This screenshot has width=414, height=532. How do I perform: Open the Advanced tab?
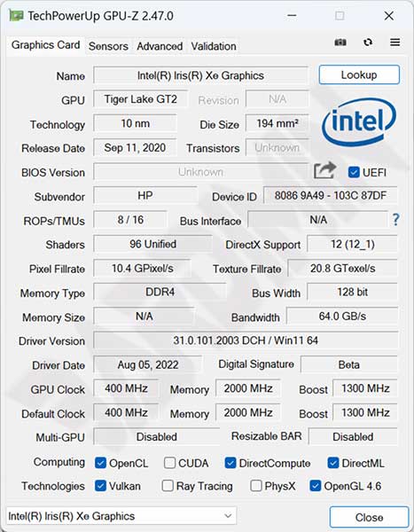pyautogui.click(x=160, y=46)
